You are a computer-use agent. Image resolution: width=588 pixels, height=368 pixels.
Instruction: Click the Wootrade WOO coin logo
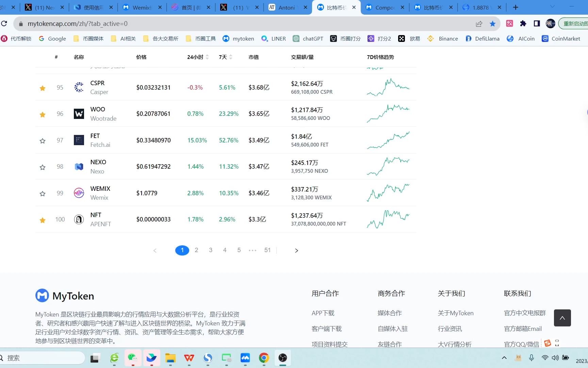pos(79,113)
